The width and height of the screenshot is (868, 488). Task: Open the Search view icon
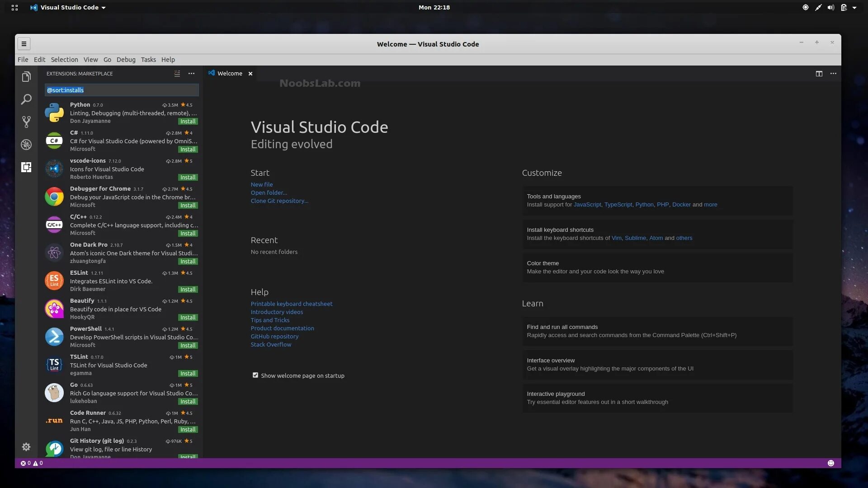[26, 99]
